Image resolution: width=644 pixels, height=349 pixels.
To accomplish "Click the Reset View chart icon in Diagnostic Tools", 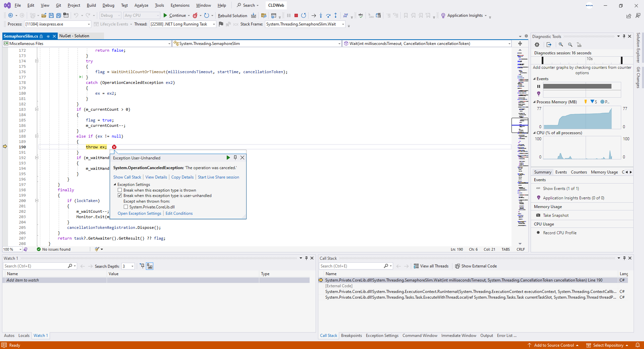I will click(579, 45).
